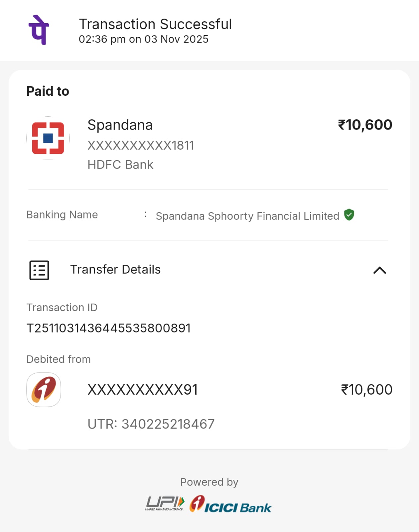The width and height of the screenshot is (419, 532).
Task: Select the UTR number 340225218467
Action: tap(168, 424)
